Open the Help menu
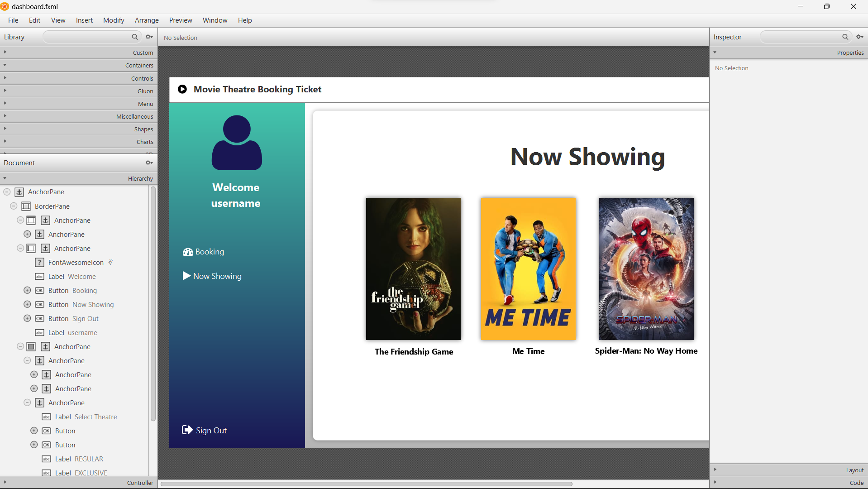The height and width of the screenshot is (489, 868). (x=245, y=20)
